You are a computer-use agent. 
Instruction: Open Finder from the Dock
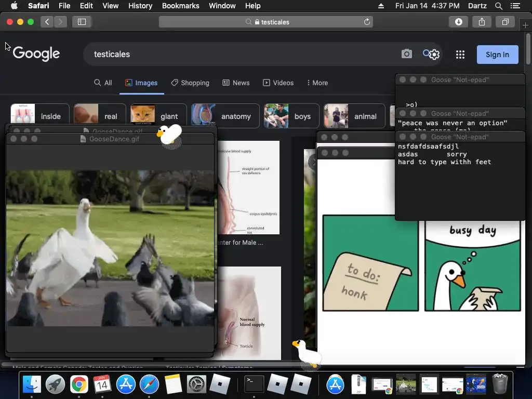click(32, 384)
